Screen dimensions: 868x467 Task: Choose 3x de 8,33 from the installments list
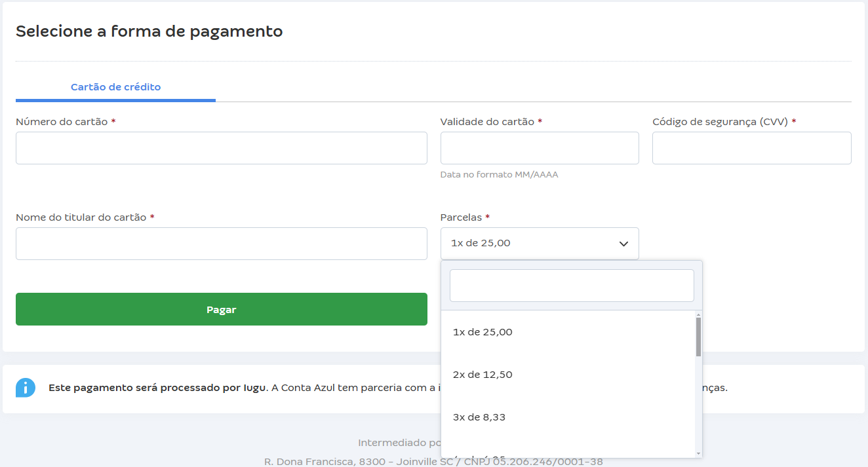[479, 417]
